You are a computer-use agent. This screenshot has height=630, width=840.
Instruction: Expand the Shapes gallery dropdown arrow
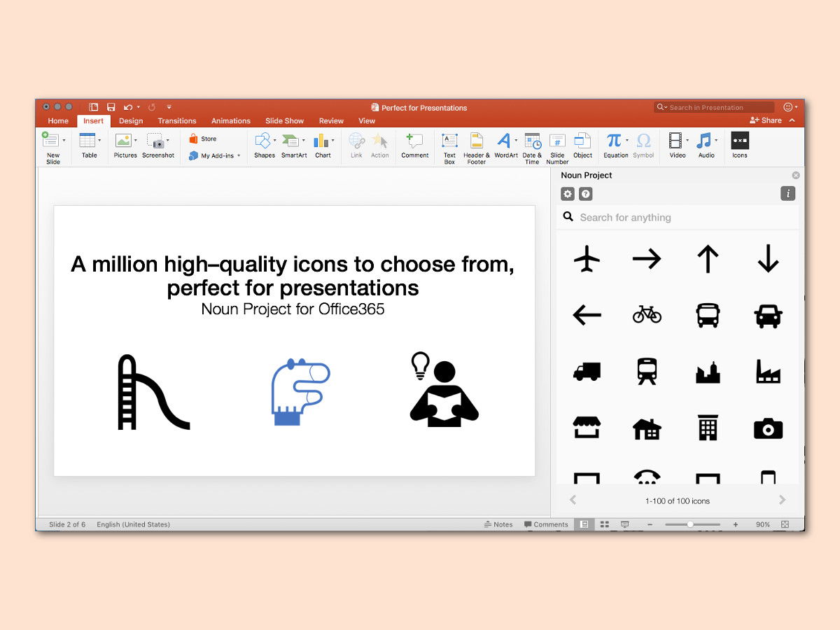pyautogui.click(x=274, y=140)
